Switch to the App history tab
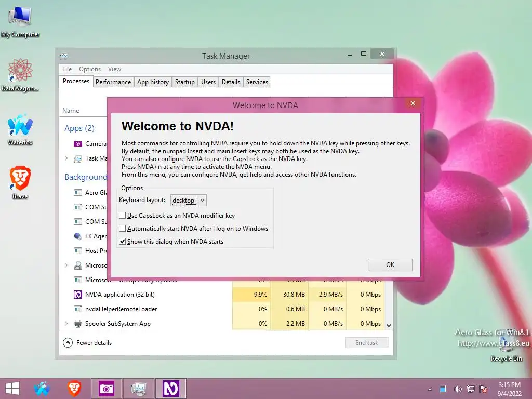Viewport: 532px width, 399px height. (x=153, y=82)
